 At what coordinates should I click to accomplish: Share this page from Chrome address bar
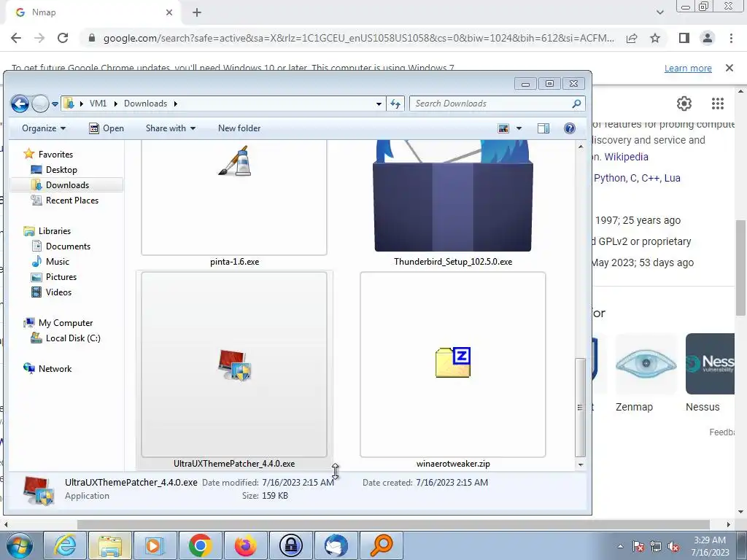pos(632,38)
